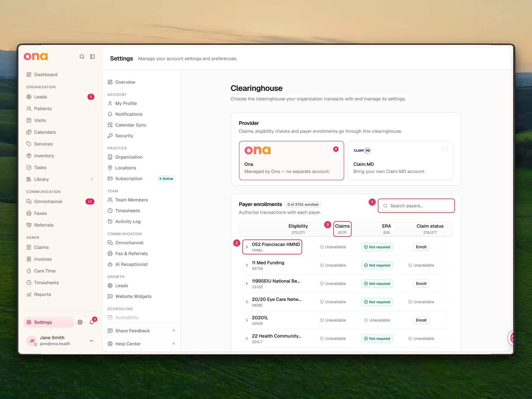Expand the 20/20 Eye Care payer row

[247, 302]
